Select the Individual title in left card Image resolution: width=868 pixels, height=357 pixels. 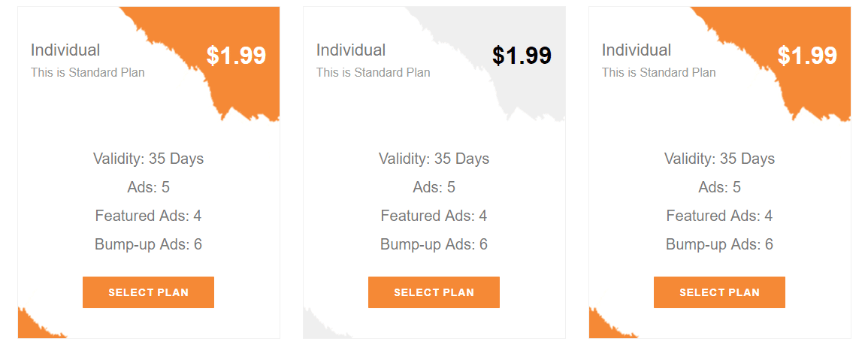(x=65, y=50)
